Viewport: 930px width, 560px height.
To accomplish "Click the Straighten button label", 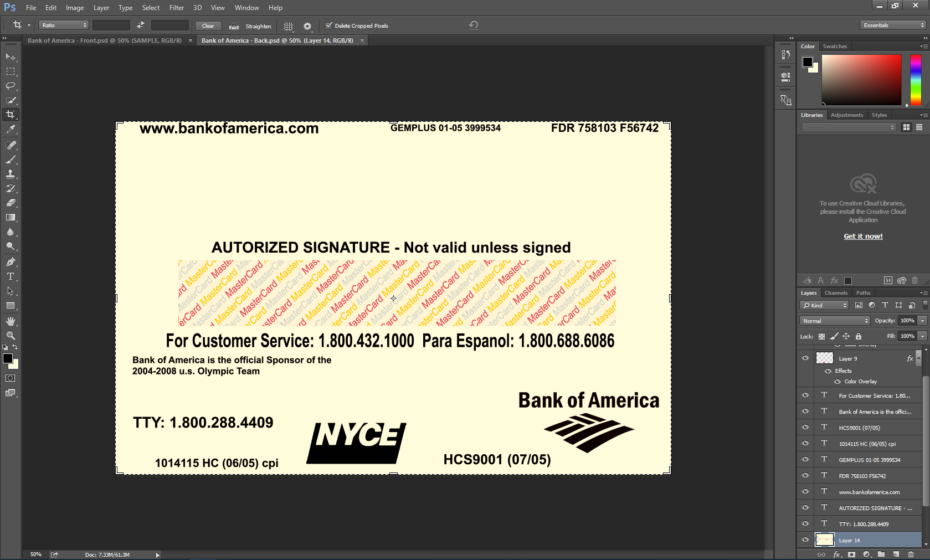I will click(258, 26).
